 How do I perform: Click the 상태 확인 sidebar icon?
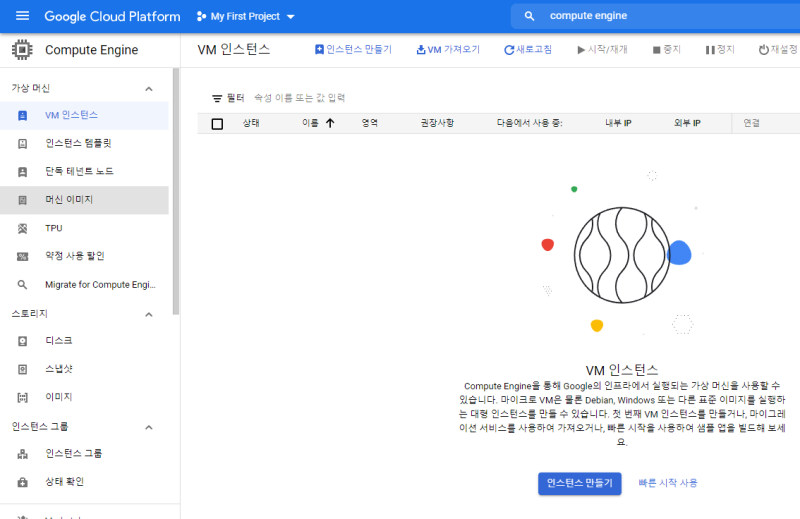(23, 482)
